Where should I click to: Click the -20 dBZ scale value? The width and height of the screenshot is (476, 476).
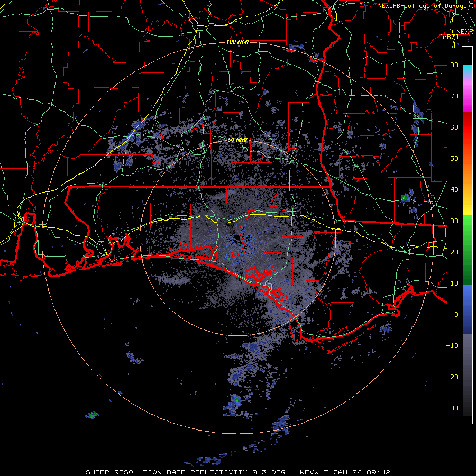tap(452, 377)
